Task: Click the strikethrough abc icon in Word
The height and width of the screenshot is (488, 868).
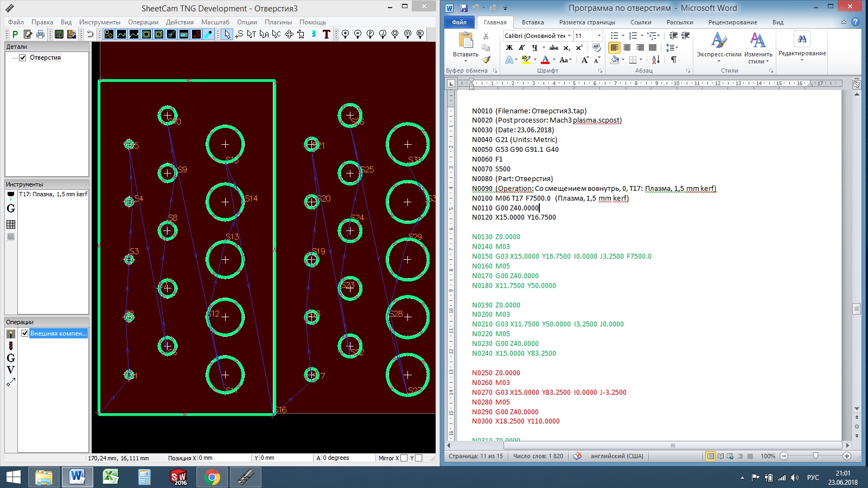Action: [x=553, y=48]
